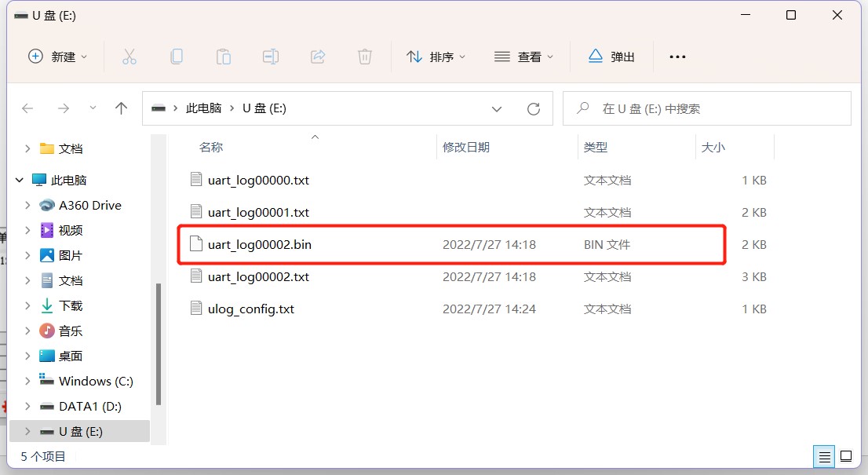Expand the U 盘 (E:) sidebar node
Viewport: 868px width, 475px height.
pyautogui.click(x=27, y=431)
